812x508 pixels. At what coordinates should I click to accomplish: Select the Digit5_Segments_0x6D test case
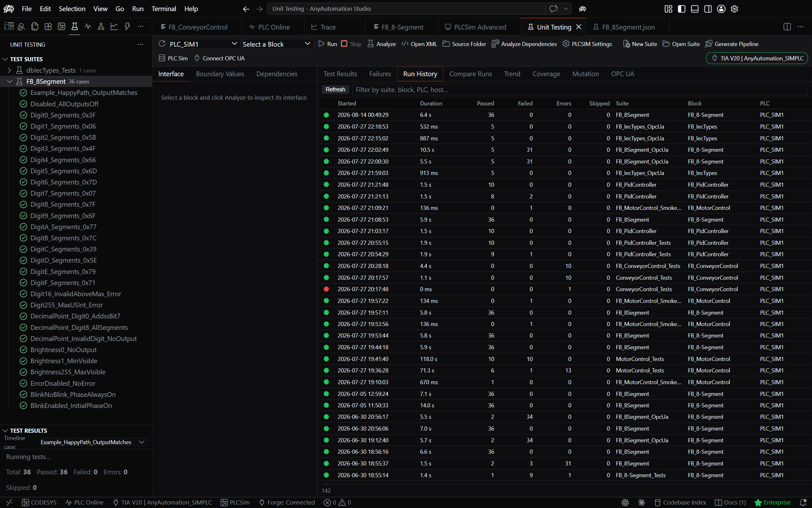pos(63,171)
